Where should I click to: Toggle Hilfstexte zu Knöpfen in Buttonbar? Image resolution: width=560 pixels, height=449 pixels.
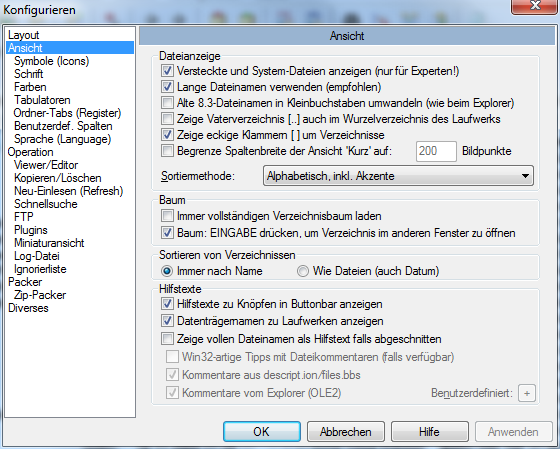tap(167, 304)
